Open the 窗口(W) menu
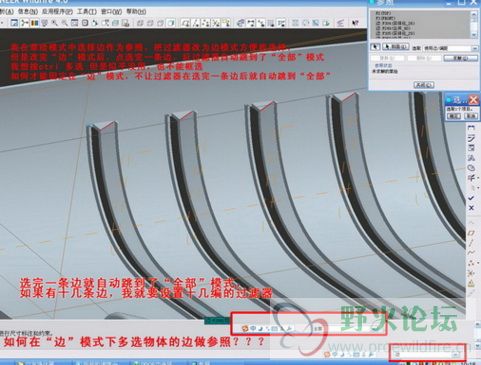Image resolution: width=481 pixels, height=365 pixels. 111,12
